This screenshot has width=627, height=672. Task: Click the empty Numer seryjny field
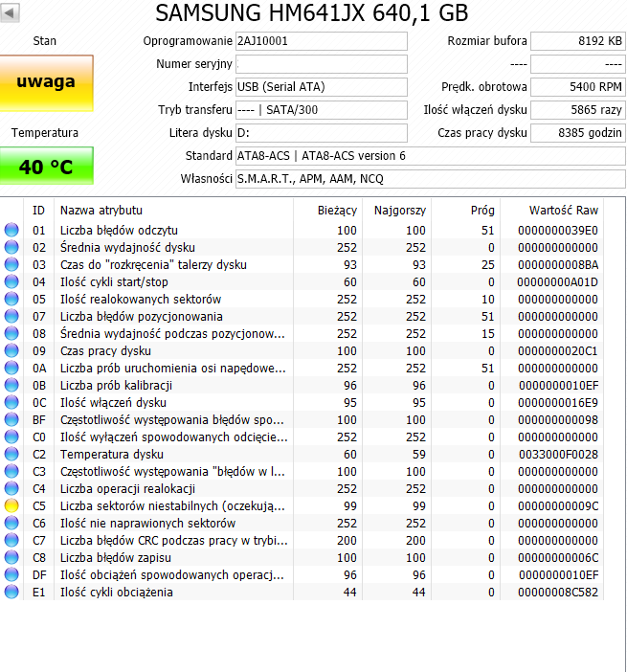click(322, 64)
